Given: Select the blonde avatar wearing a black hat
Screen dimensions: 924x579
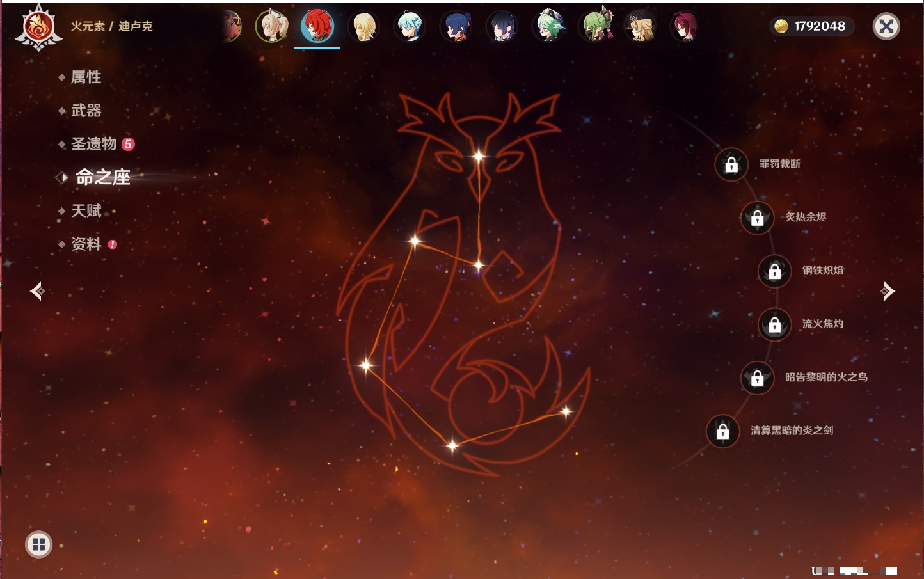Looking at the screenshot, I should click(x=640, y=26).
